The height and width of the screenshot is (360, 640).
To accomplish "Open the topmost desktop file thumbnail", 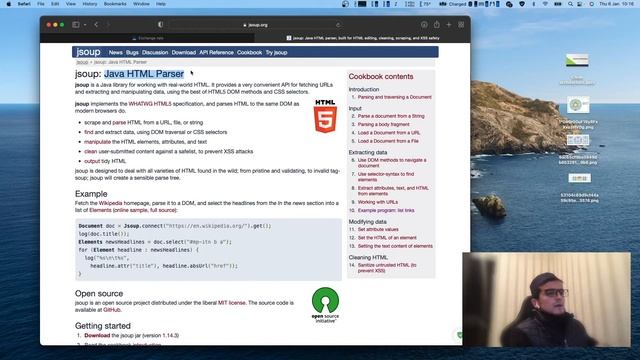I will point(577,60).
